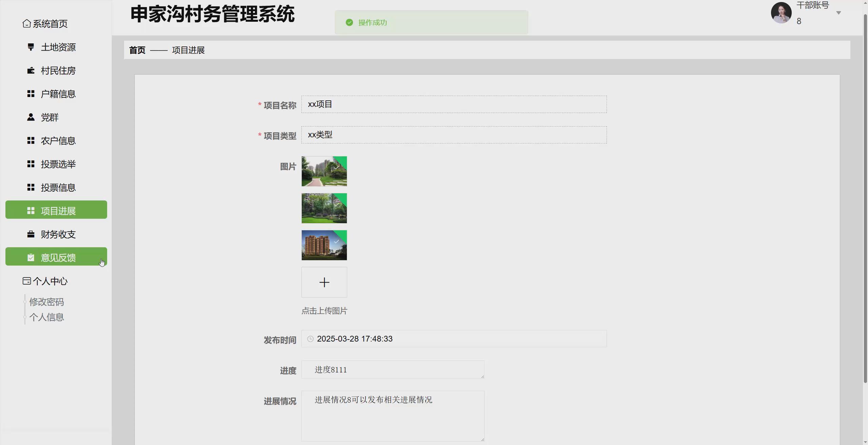Image resolution: width=868 pixels, height=445 pixels.
Task: Click the 投票选举 voting election icon
Action: click(x=31, y=164)
